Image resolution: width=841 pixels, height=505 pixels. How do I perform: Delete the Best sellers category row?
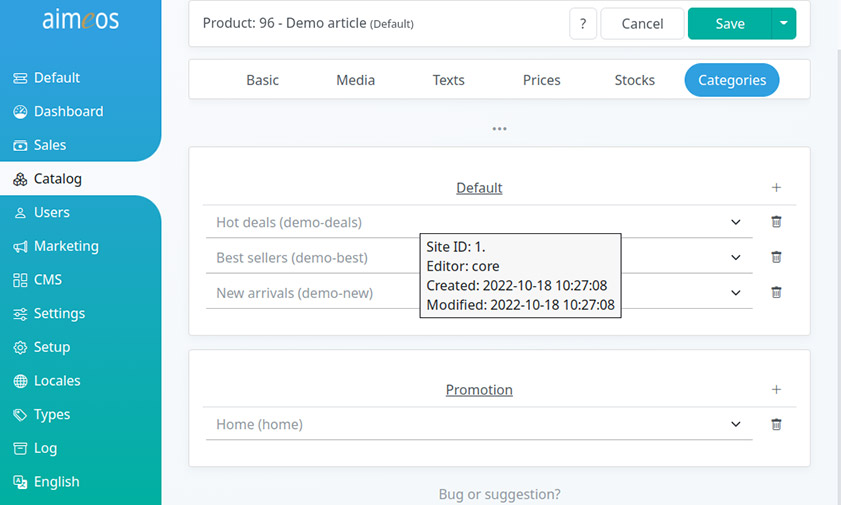pyautogui.click(x=776, y=257)
